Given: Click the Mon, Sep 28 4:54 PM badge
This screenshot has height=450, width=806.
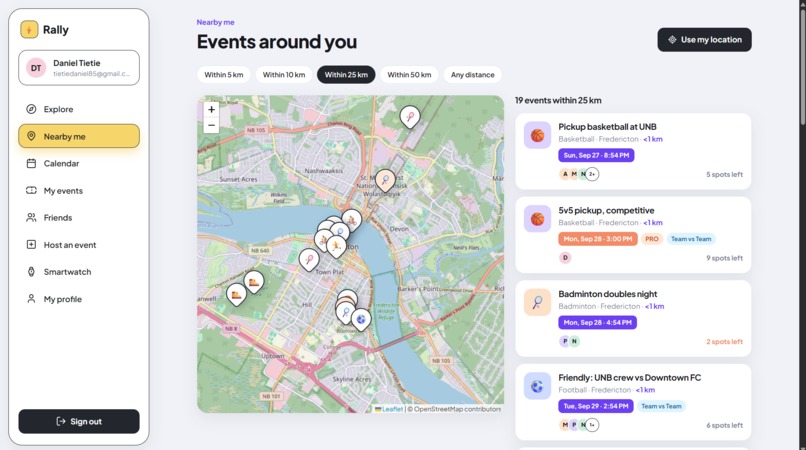Looking at the screenshot, I should click(597, 322).
